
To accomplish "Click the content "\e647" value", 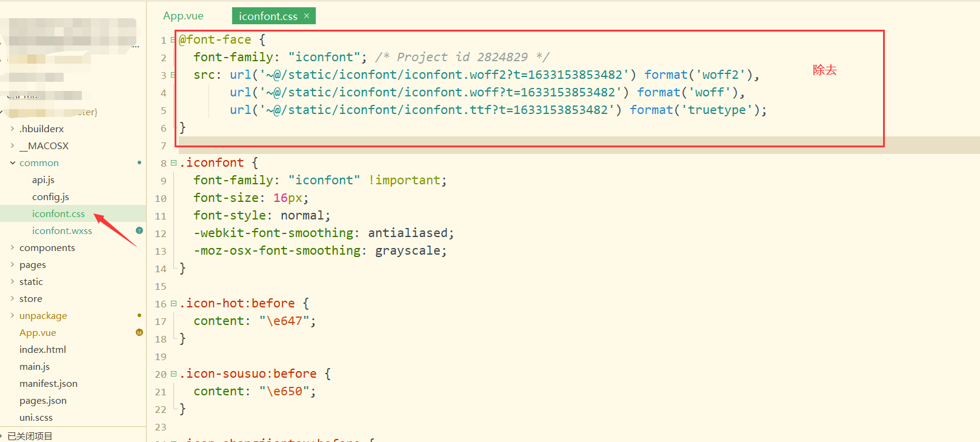I will (x=284, y=321).
